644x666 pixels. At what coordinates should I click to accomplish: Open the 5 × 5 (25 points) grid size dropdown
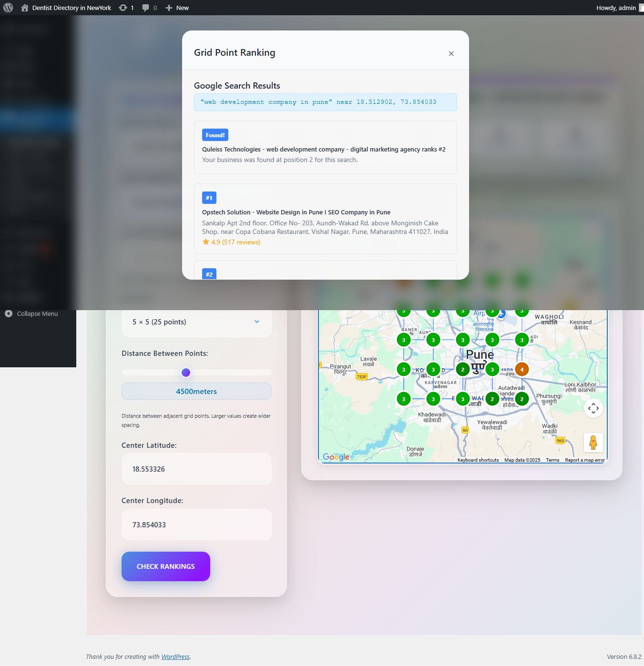point(196,322)
